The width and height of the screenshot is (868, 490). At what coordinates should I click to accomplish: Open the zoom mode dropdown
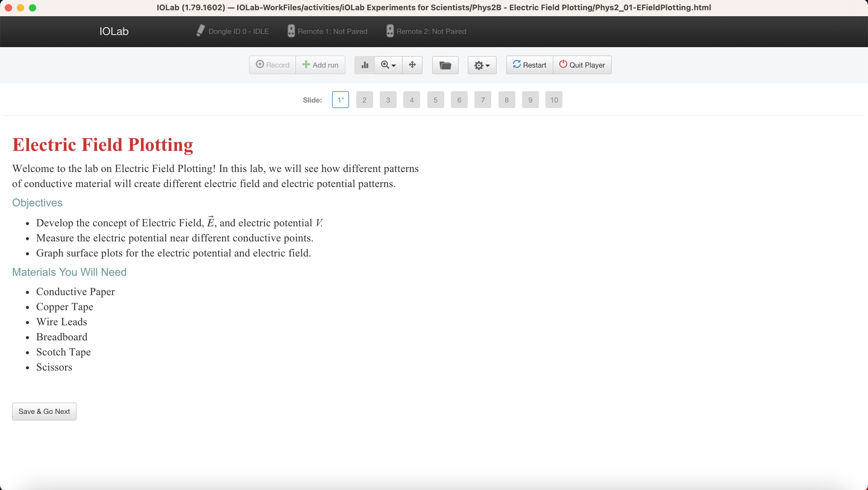(x=388, y=65)
